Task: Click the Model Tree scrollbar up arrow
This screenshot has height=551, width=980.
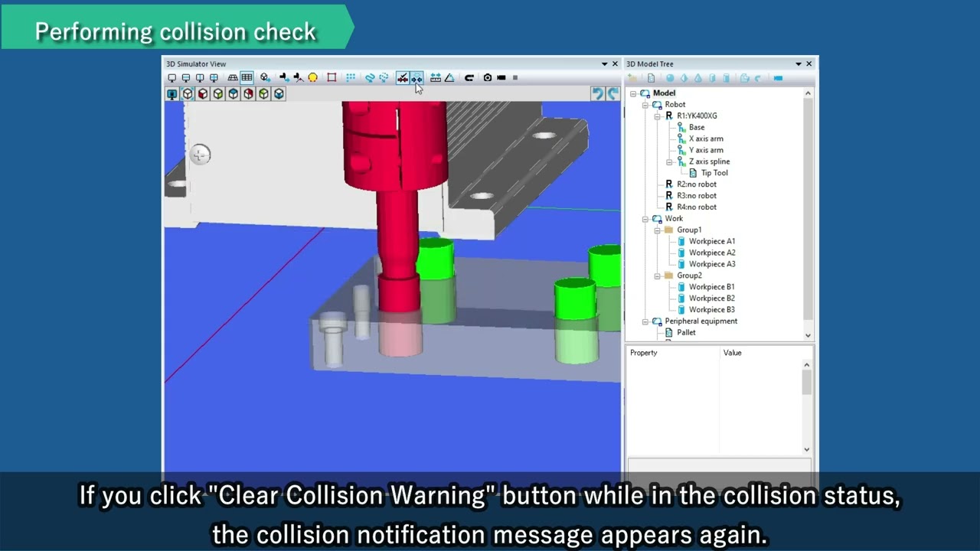Action: [808, 93]
